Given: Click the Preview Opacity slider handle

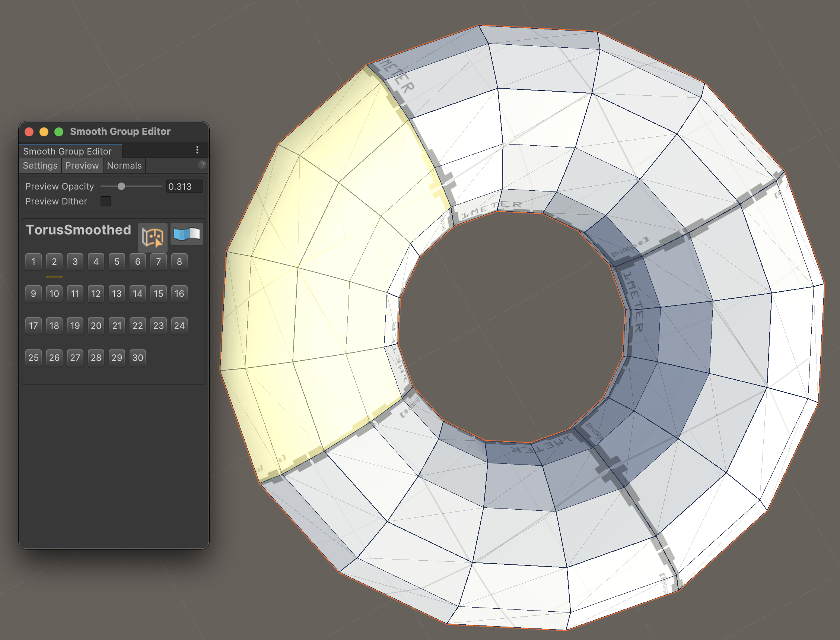Looking at the screenshot, I should coord(121,186).
